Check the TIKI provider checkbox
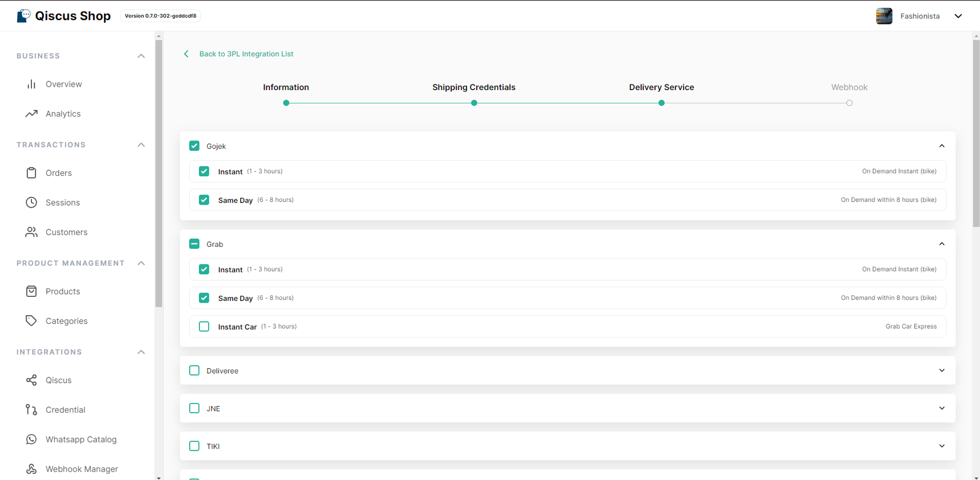This screenshot has width=980, height=480. [195, 446]
